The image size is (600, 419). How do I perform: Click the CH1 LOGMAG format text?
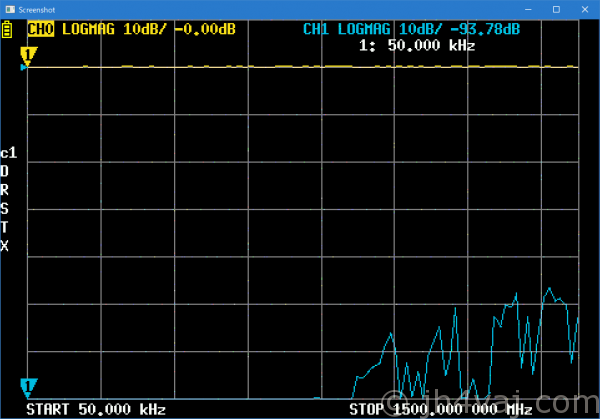point(370,29)
